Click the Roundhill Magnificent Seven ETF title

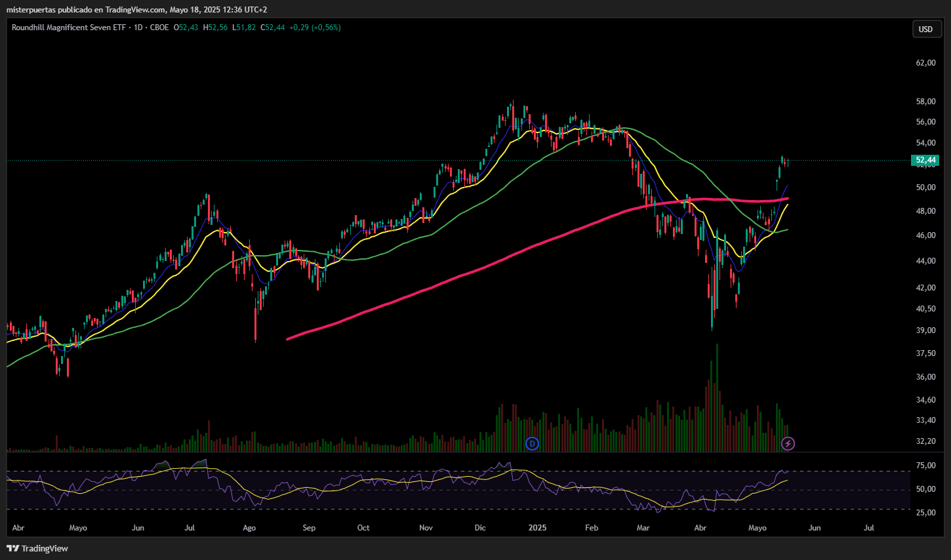coord(68,28)
